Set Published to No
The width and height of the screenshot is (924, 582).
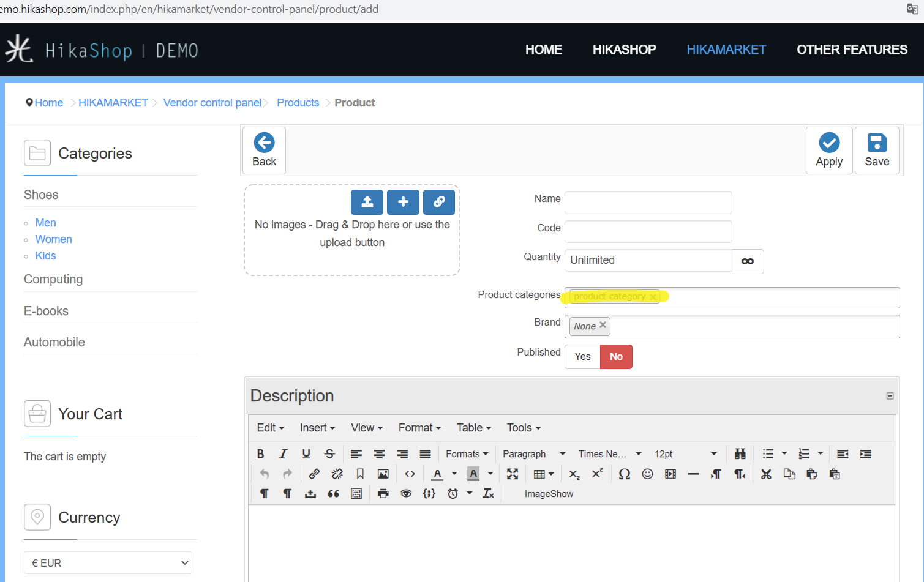(616, 357)
